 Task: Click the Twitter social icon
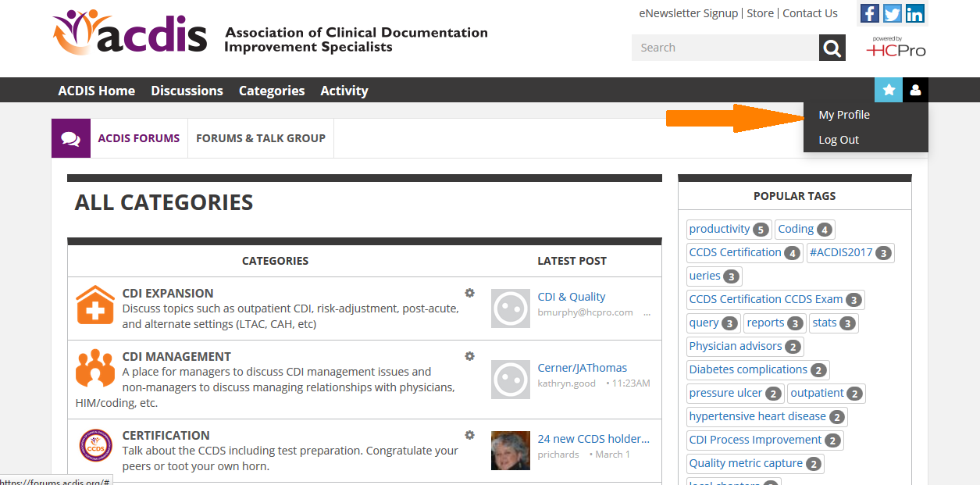(892, 13)
